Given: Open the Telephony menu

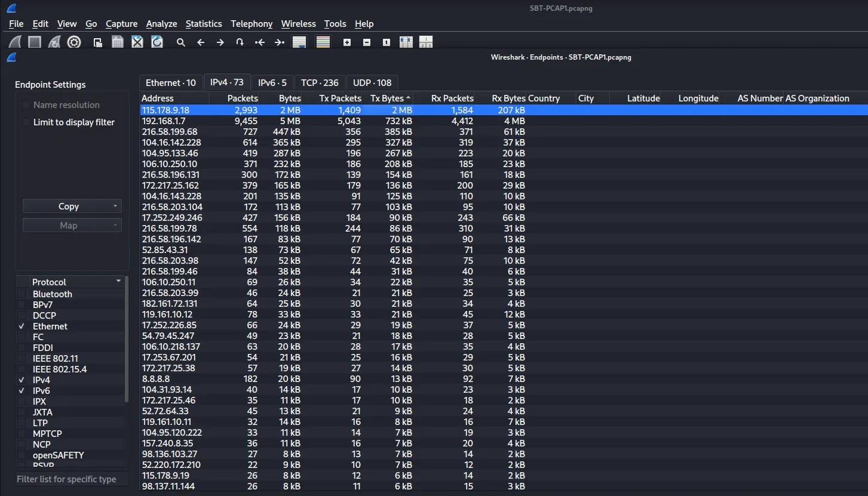Looking at the screenshot, I should (x=251, y=24).
